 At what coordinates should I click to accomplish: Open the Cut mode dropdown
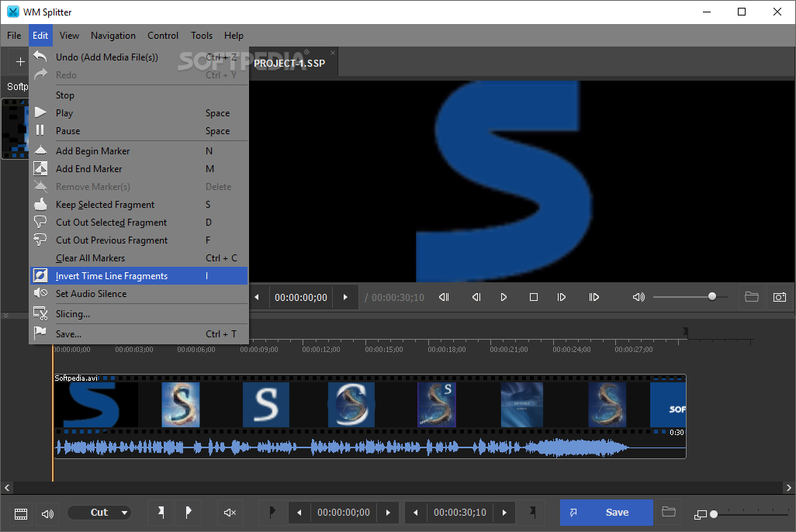[99, 513]
